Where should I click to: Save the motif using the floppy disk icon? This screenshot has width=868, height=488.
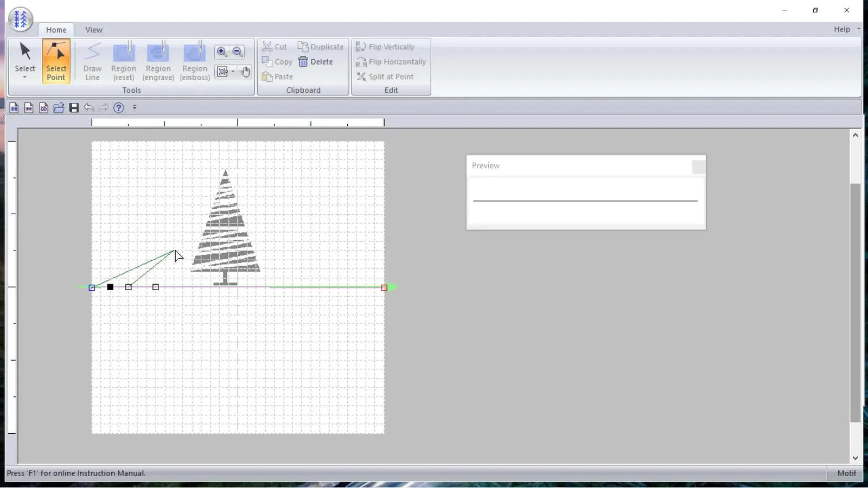coord(74,107)
